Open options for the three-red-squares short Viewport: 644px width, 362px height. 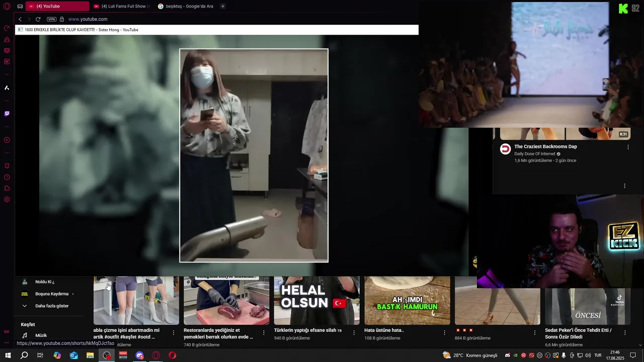click(x=535, y=333)
